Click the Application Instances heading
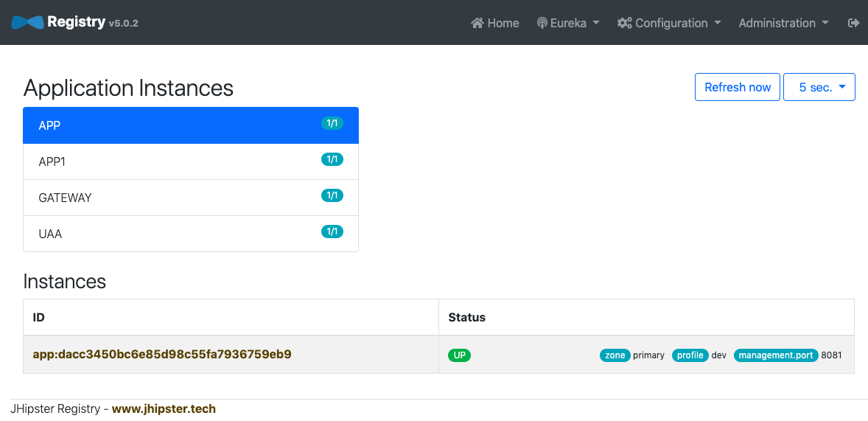Screen dimensions: 868x421 (x=128, y=88)
